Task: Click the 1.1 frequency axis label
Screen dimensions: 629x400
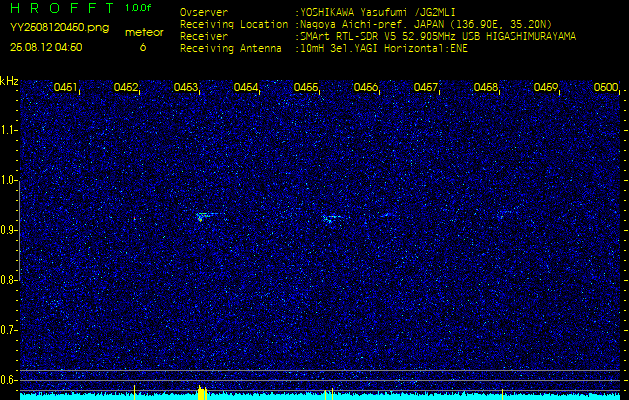Action: pos(7,130)
